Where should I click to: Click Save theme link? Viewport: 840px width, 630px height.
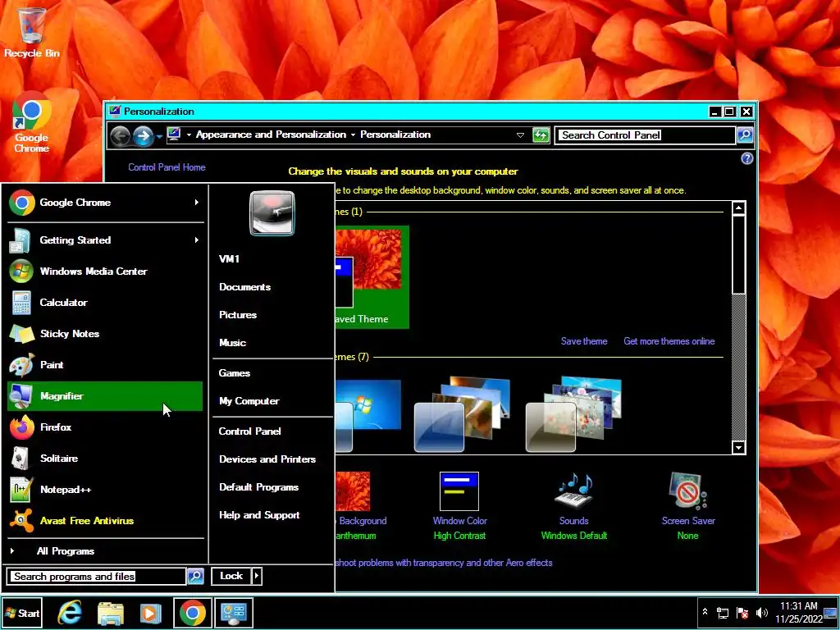click(x=584, y=341)
